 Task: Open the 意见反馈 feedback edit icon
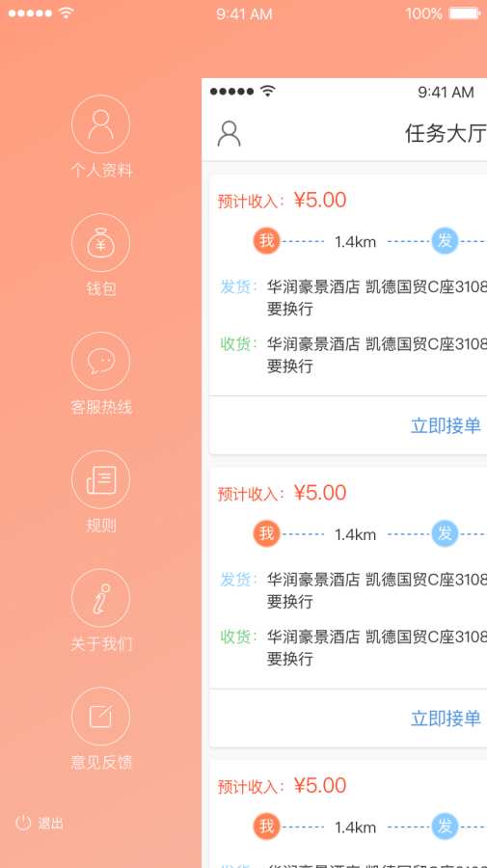pyautogui.click(x=100, y=717)
